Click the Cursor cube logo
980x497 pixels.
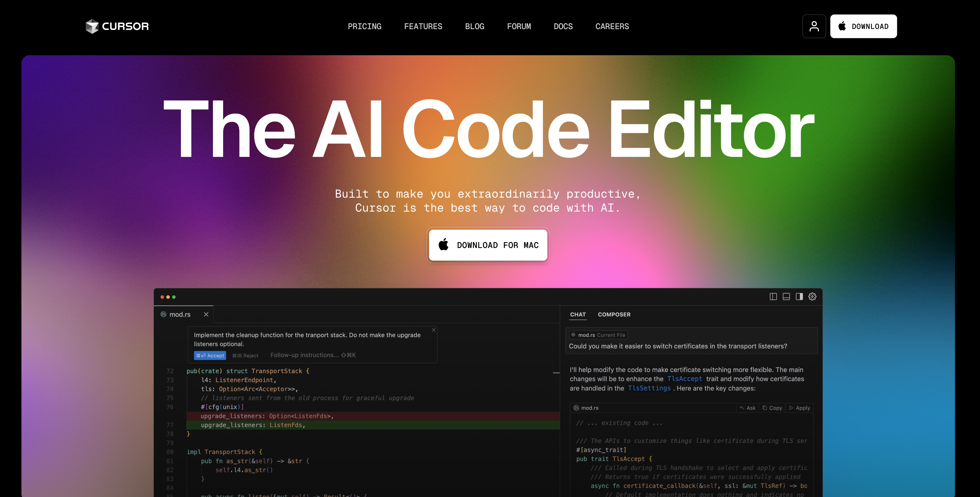pyautogui.click(x=92, y=26)
